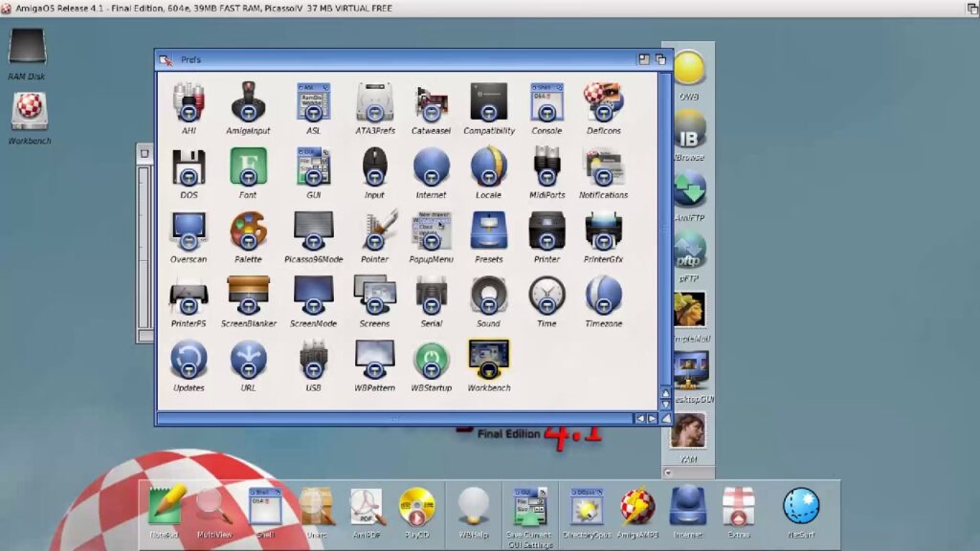This screenshot has width=980, height=551.
Task: Open the Palette preferences icon
Action: pyautogui.click(x=248, y=233)
